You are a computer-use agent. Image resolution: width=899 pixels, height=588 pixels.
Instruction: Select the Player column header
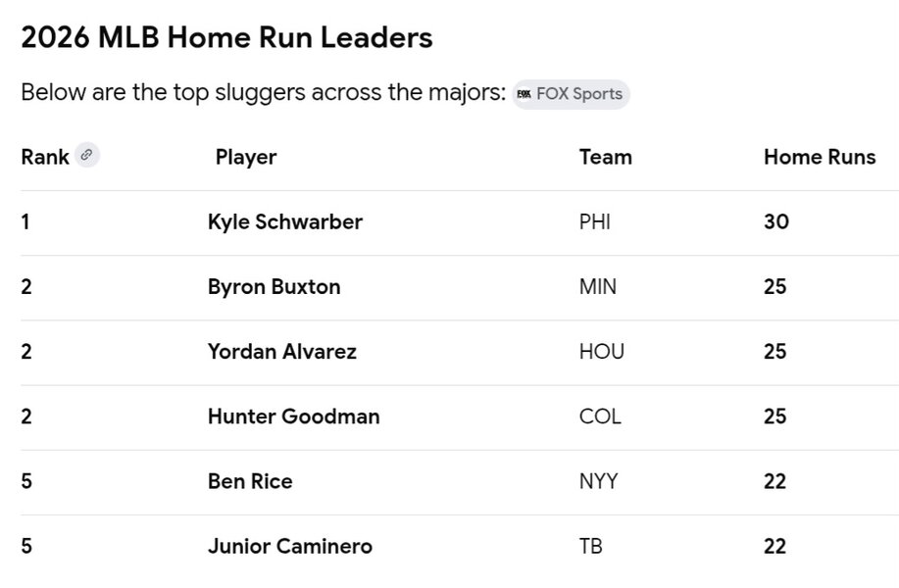[246, 158]
